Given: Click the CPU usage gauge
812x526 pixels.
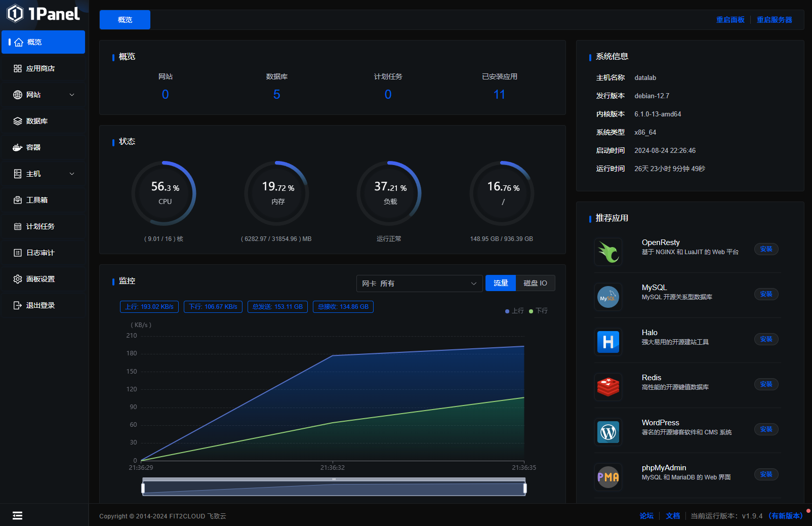Looking at the screenshot, I should (x=164, y=193).
